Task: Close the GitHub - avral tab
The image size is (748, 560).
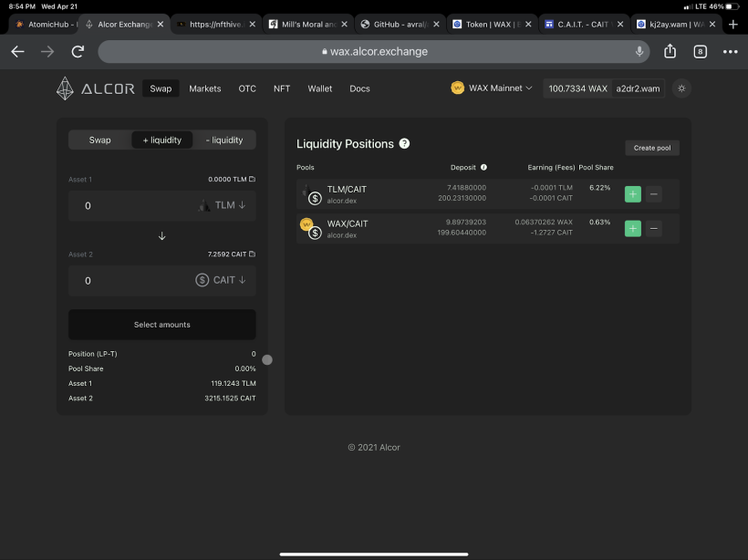Action: [436, 24]
